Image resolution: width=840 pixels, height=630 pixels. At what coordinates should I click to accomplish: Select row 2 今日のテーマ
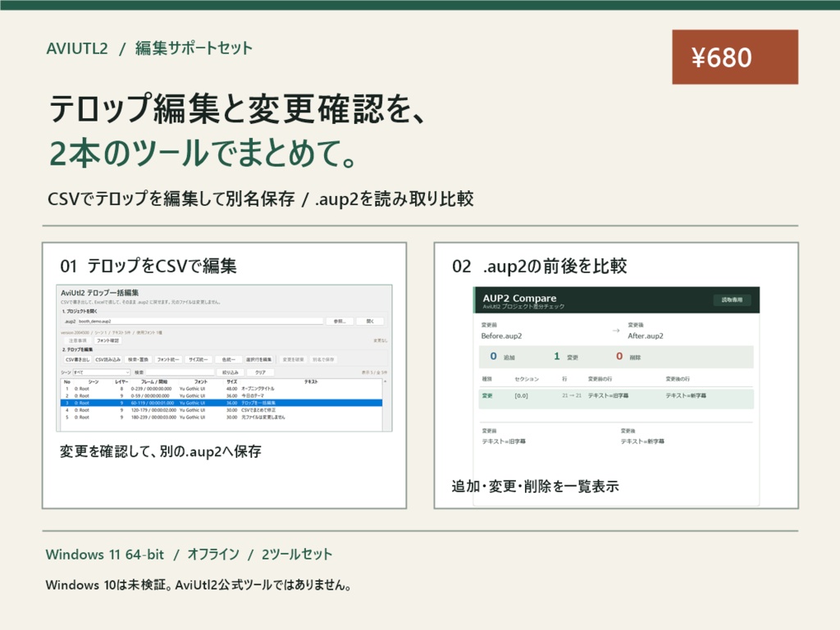point(221,396)
